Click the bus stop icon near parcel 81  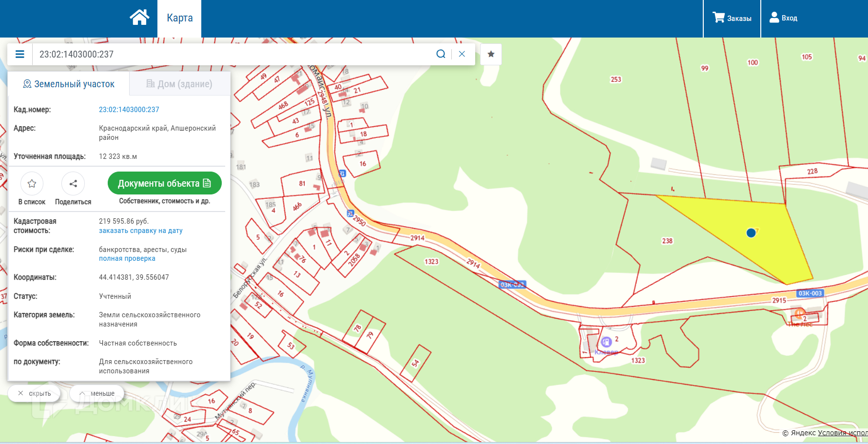(x=342, y=174)
